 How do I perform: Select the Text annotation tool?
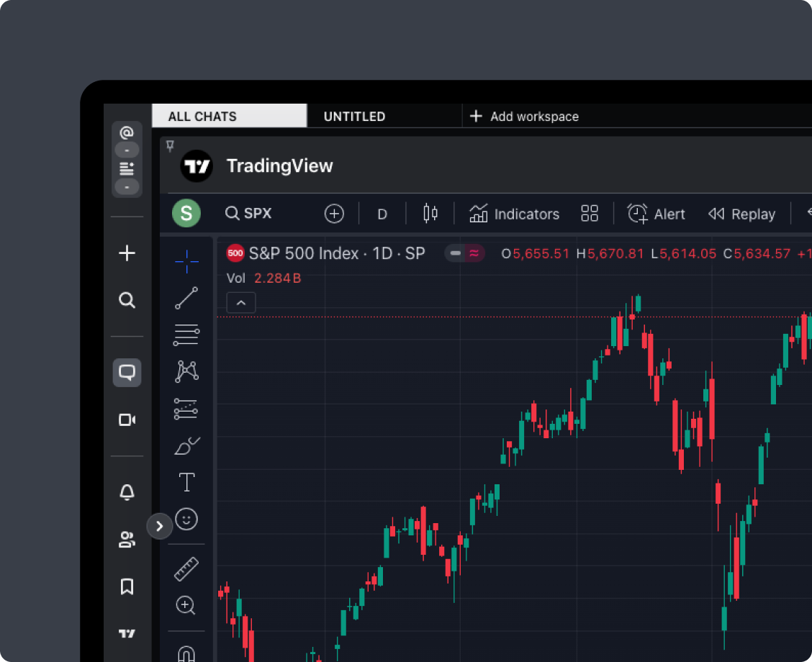(186, 482)
